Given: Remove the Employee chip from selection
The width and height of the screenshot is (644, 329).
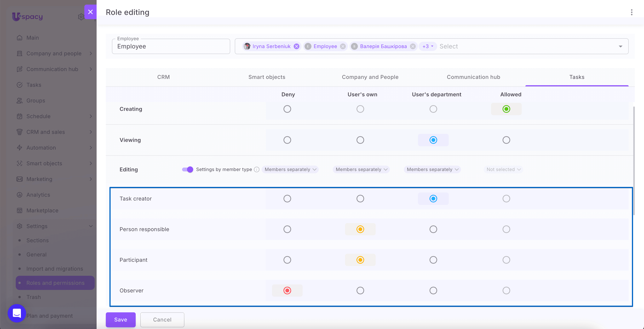Looking at the screenshot, I should click(x=343, y=46).
